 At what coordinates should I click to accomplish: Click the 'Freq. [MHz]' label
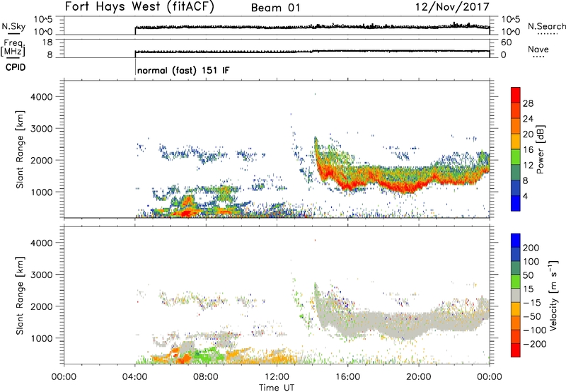click(13, 48)
